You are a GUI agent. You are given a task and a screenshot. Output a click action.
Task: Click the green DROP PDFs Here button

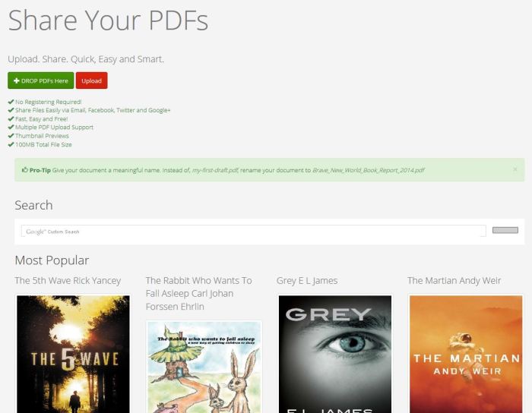click(40, 80)
